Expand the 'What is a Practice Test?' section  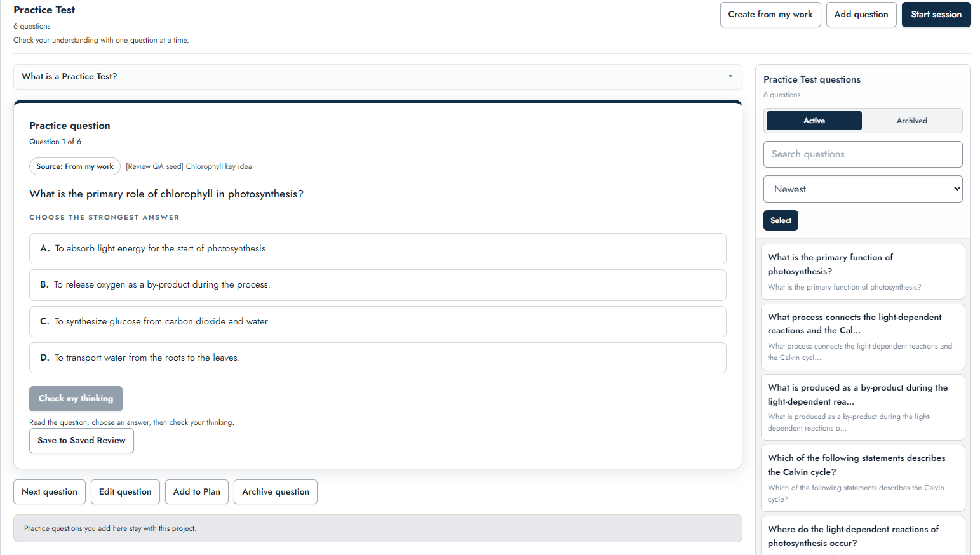coord(377,76)
